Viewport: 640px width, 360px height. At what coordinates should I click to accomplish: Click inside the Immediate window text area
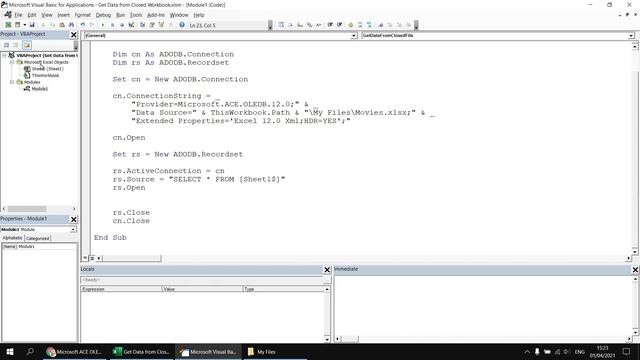pos(483,305)
